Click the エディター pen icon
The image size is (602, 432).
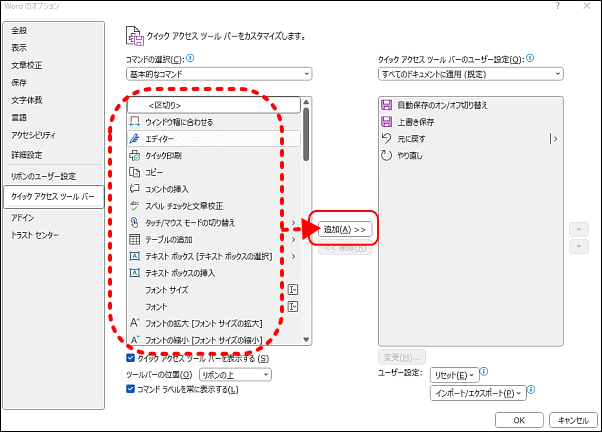click(134, 139)
